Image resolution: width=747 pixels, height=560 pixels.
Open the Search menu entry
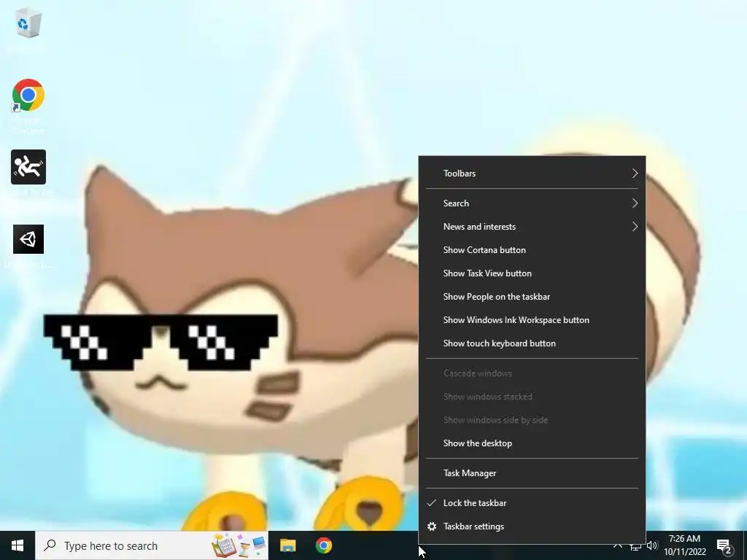click(532, 203)
